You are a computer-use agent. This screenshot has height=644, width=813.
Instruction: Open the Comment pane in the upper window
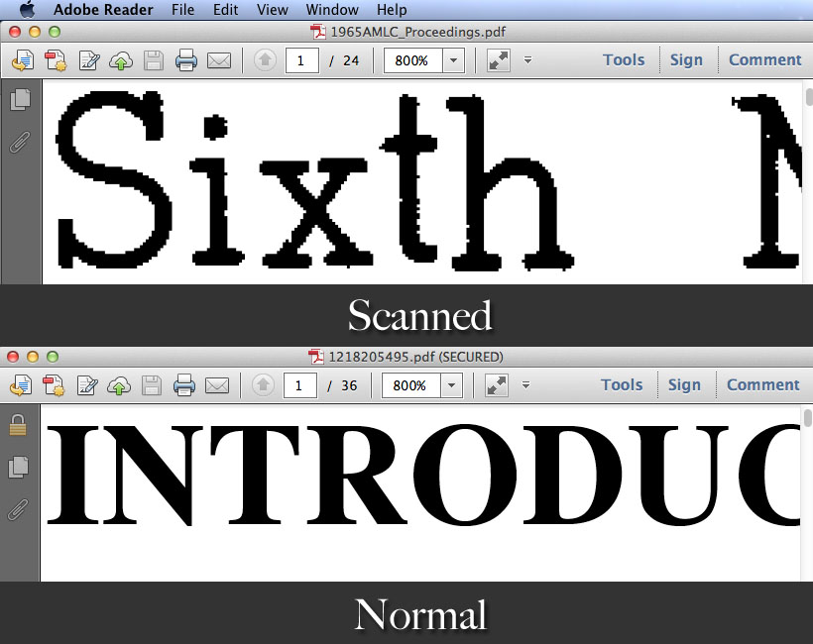point(765,60)
